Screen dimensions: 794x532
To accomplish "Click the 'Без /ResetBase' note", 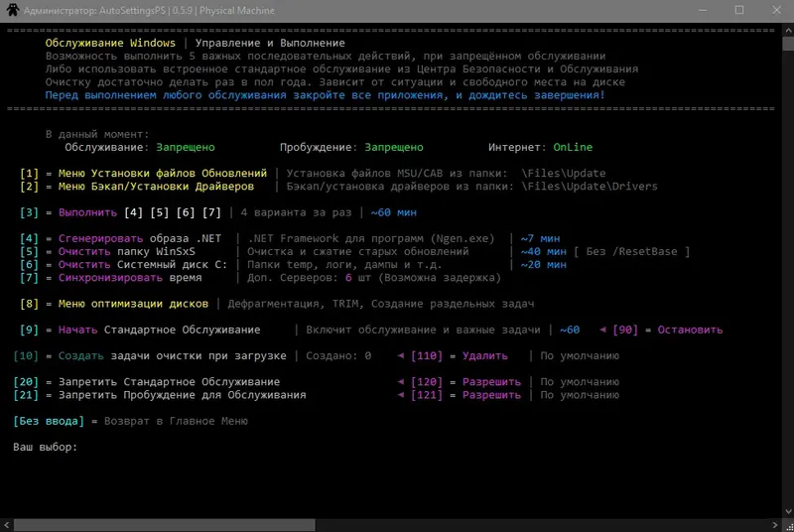I will pos(631,251).
